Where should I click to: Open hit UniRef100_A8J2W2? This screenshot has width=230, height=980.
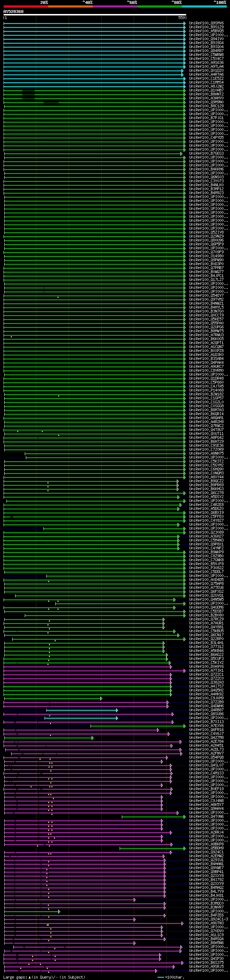pos(206,86)
